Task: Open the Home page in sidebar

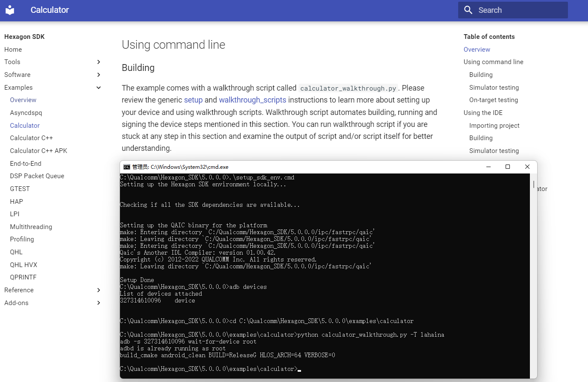Action: click(x=13, y=50)
